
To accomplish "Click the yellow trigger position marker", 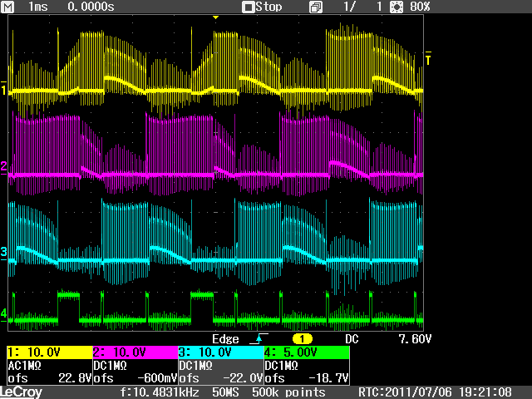I will [x=215, y=17].
